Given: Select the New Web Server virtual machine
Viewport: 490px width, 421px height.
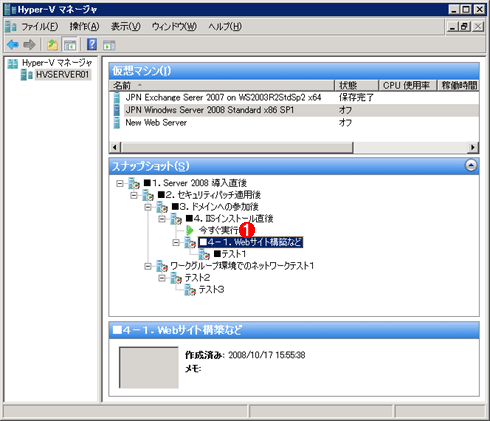Looking at the screenshot, I should tap(156, 123).
